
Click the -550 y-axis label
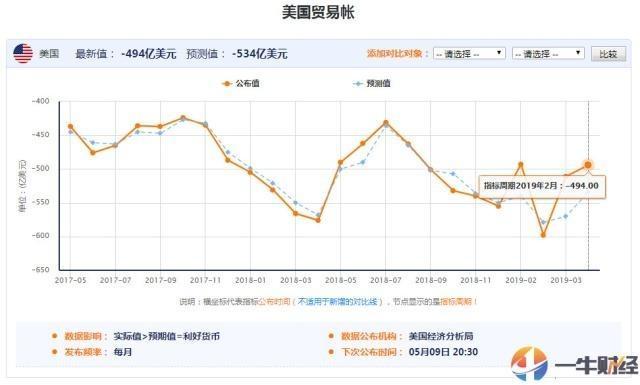[40, 202]
